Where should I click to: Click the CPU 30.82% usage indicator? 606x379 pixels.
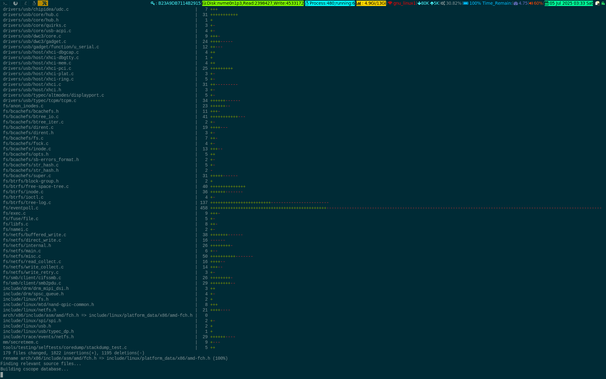451,3
